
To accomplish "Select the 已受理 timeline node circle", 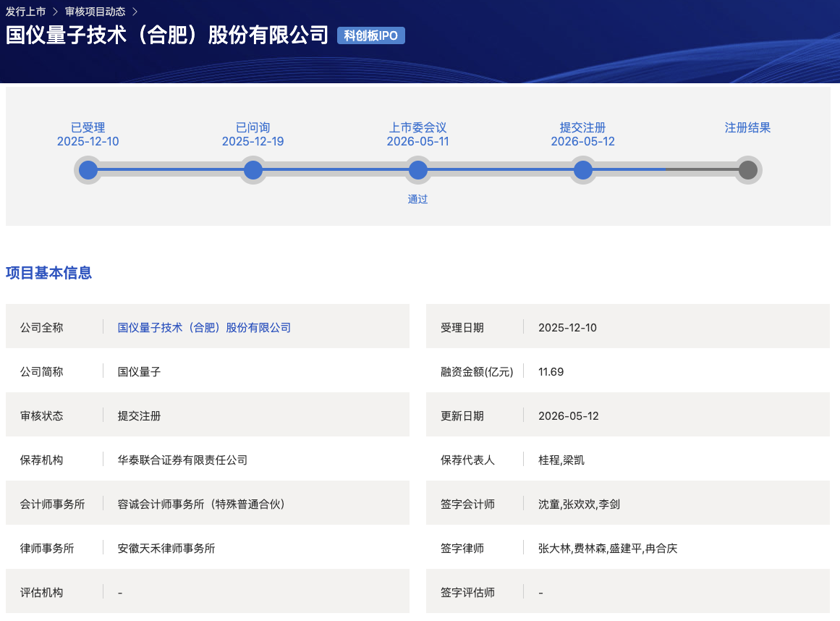I will point(88,170).
